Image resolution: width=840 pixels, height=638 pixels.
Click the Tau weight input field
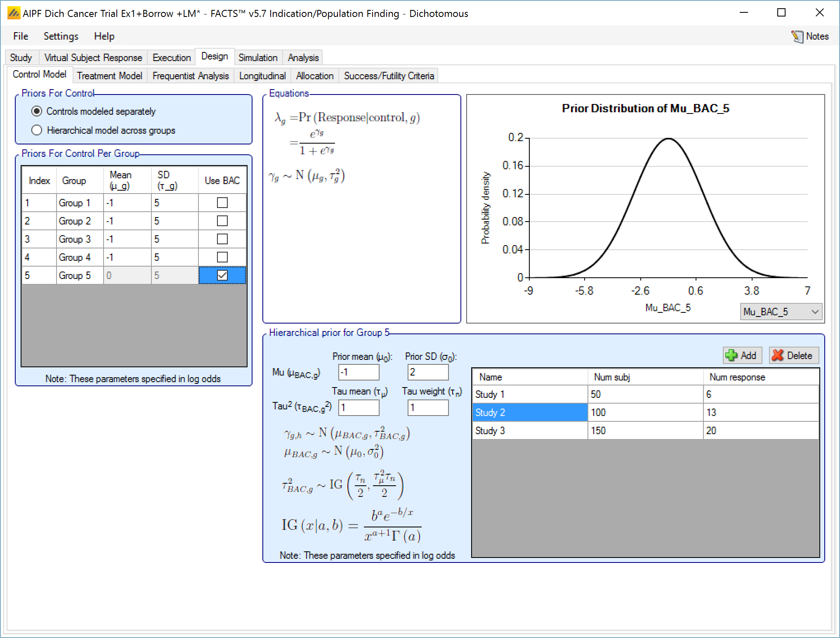(427, 408)
